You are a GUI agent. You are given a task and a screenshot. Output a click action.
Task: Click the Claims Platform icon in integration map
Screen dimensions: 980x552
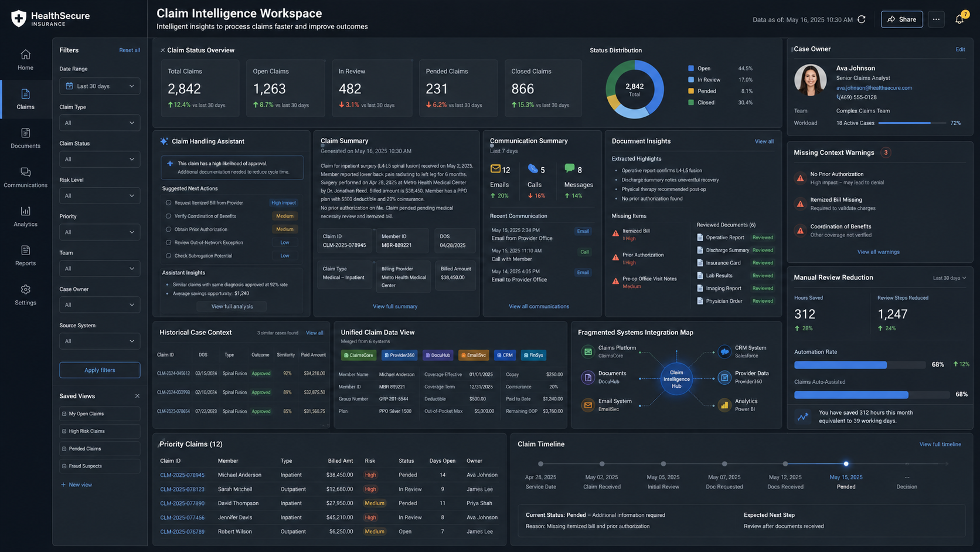pos(587,351)
